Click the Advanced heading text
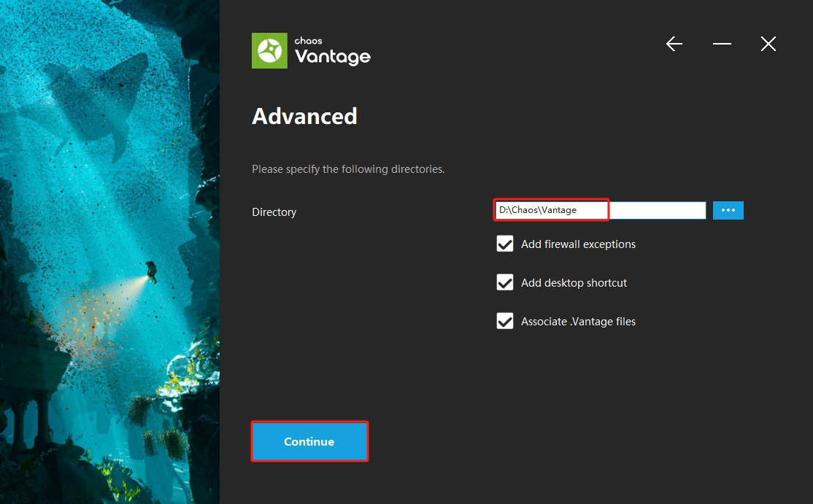The height and width of the screenshot is (504, 813). pyautogui.click(x=304, y=116)
